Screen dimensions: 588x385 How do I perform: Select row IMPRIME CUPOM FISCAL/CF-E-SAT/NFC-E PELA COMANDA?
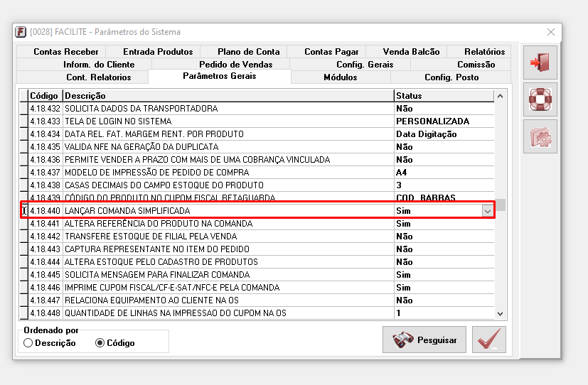click(257, 287)
